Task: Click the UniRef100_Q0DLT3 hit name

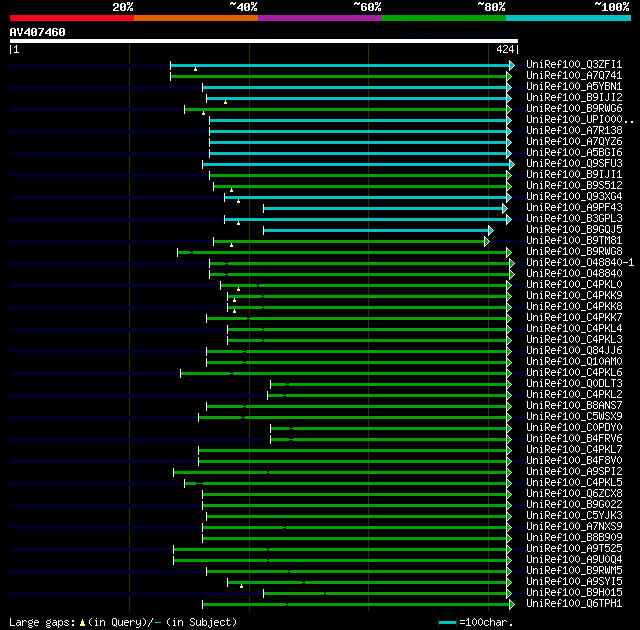Action: tap(574, 384)
